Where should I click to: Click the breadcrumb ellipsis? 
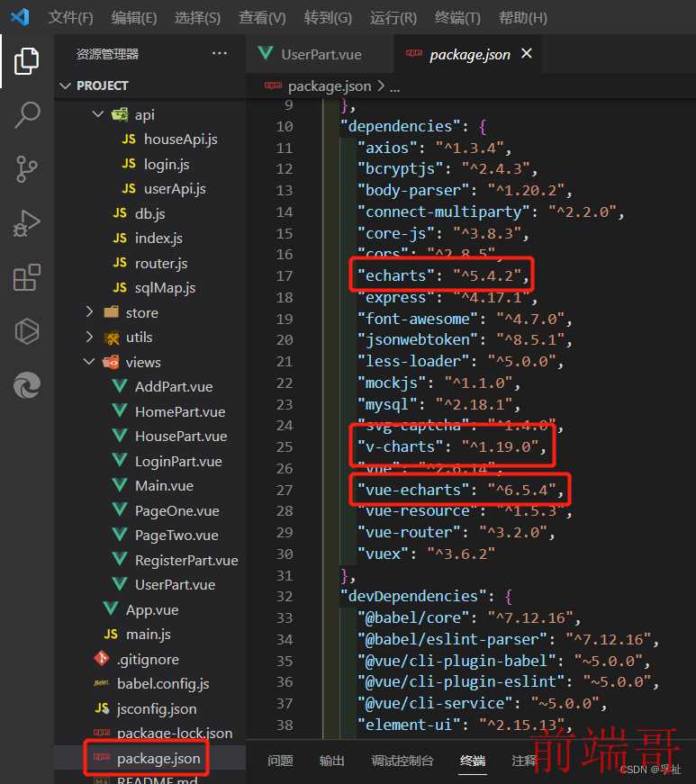click(395, 87)
